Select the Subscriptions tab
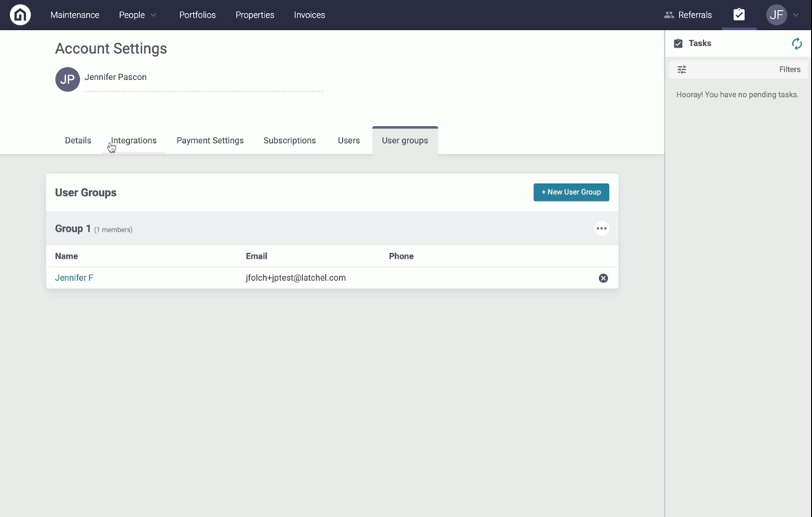 coord(289,141)
